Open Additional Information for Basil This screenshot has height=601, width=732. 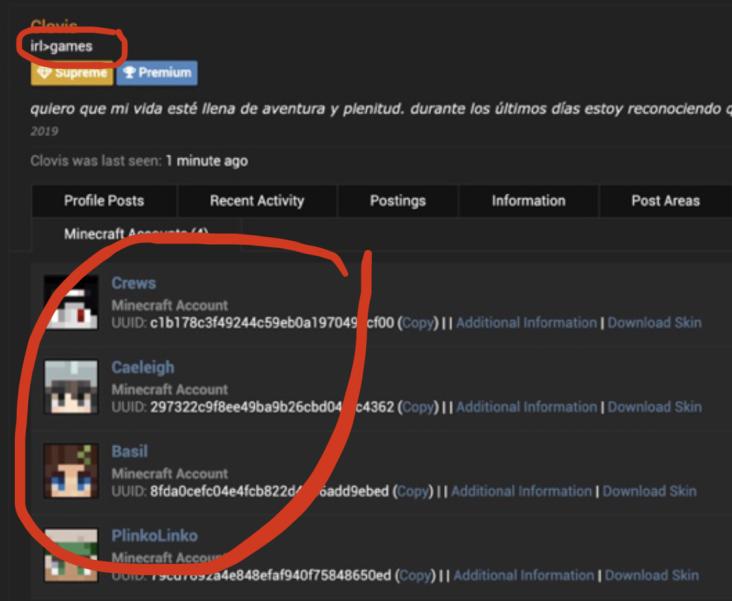tap(521, 491)
